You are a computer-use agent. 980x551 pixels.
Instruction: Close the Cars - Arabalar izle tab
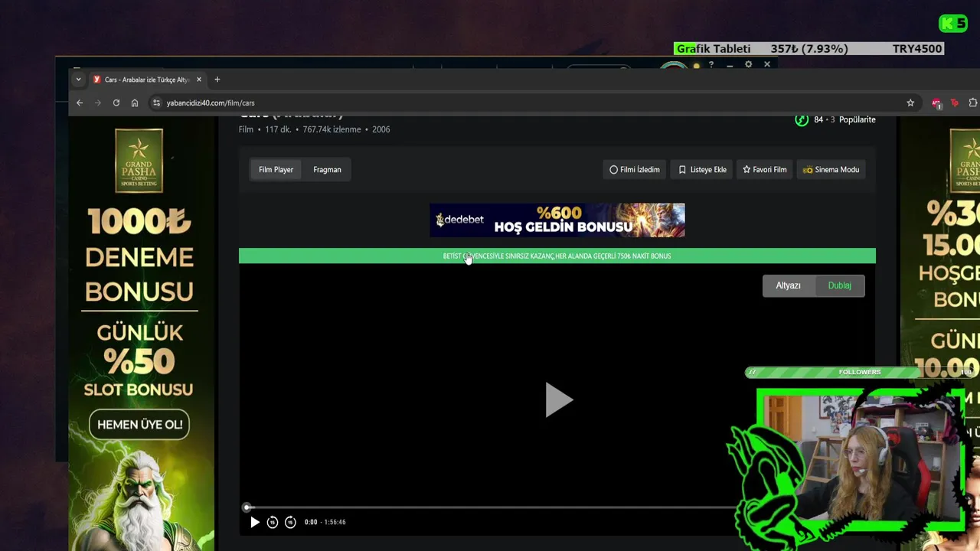point(199,80)
